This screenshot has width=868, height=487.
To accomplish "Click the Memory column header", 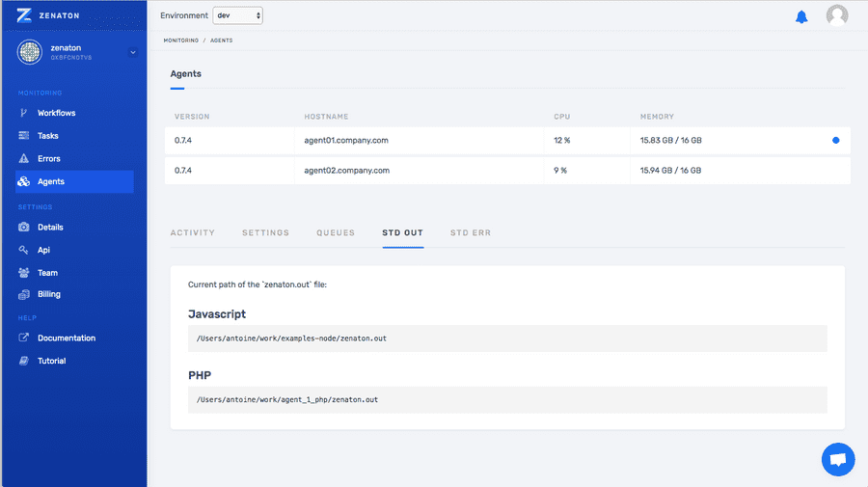I will click(657, 117).
